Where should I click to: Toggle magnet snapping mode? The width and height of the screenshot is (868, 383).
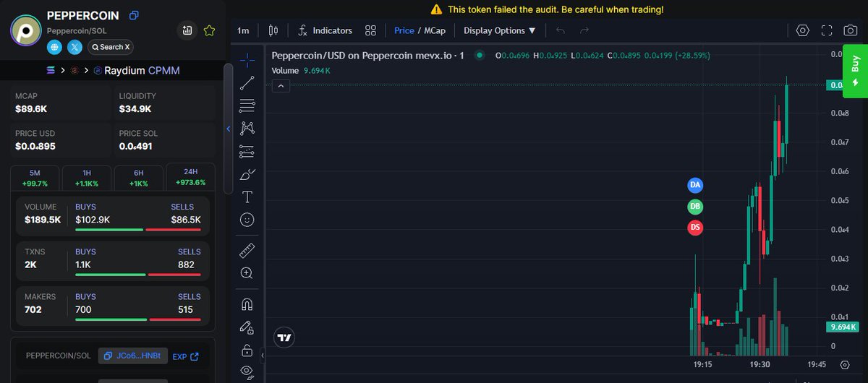click(x=247, y=304)
